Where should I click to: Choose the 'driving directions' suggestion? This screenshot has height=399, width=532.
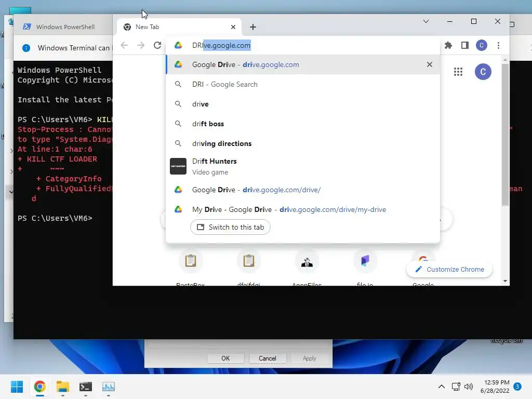(x=303, y=143)
